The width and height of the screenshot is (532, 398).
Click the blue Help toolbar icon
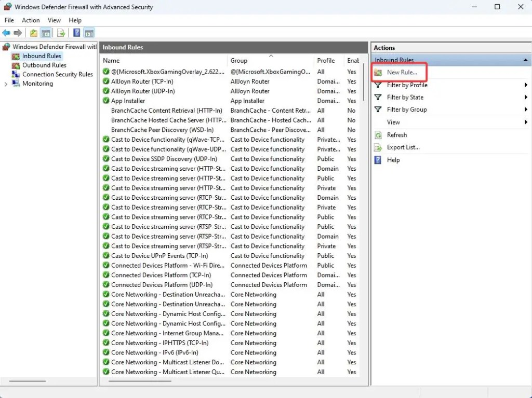coord(77,33)
